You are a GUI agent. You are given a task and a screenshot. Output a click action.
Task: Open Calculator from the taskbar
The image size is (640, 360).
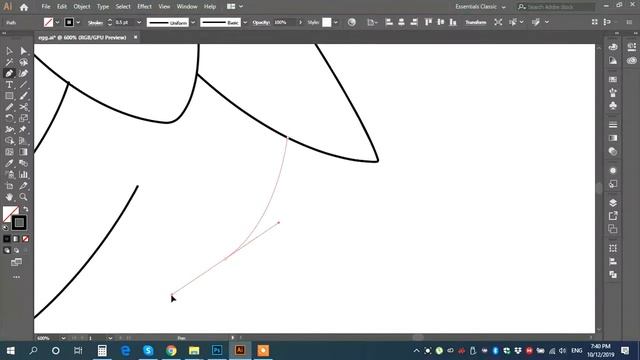pyautogui.click(x=102, y=350)
